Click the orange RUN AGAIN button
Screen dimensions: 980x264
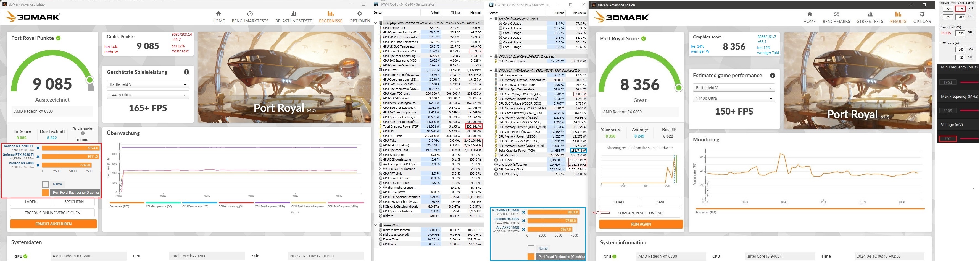[641, 224]
